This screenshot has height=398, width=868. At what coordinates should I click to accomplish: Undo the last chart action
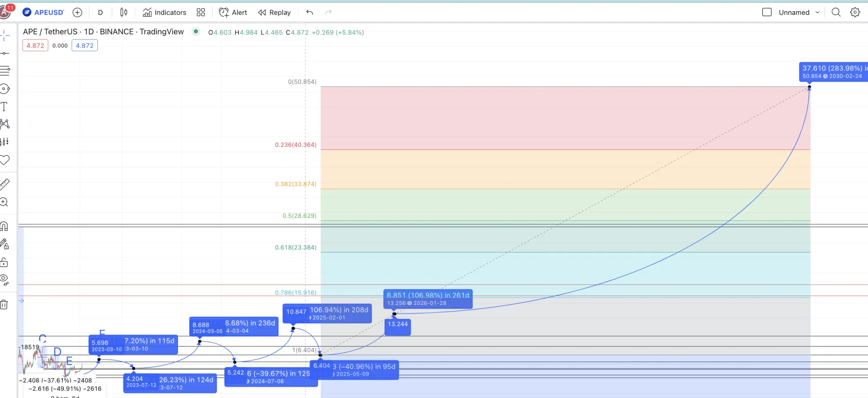tap(310, 12)
